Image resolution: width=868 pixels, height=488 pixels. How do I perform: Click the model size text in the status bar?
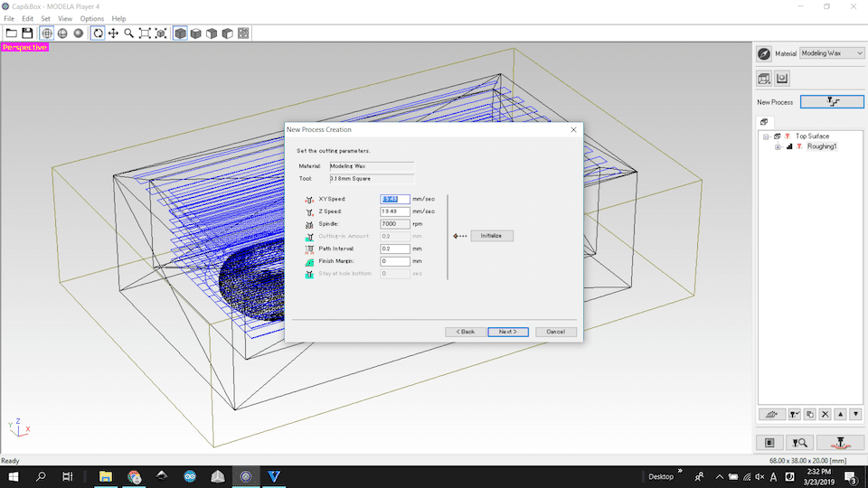[807, 461]
